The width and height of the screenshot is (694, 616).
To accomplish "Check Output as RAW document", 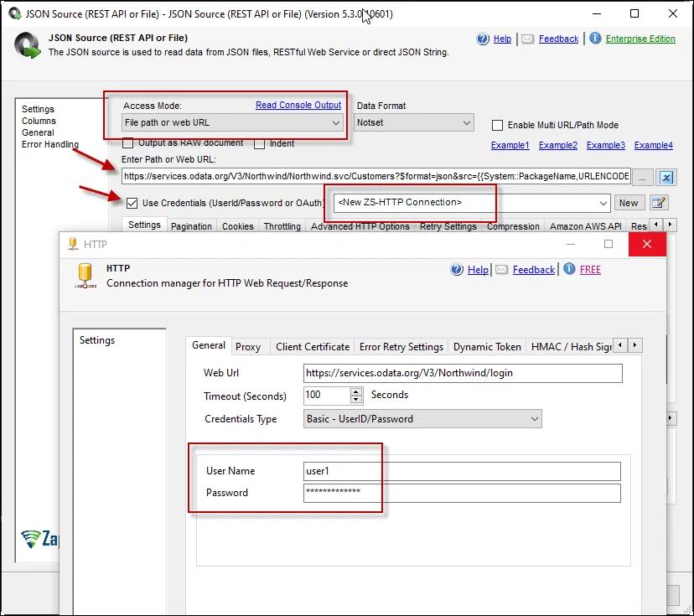I will pos(128,143).
